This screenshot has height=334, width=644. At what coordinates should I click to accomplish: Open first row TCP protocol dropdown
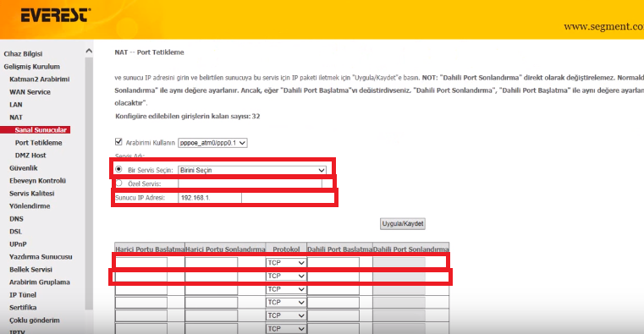(x=286, y=263)
